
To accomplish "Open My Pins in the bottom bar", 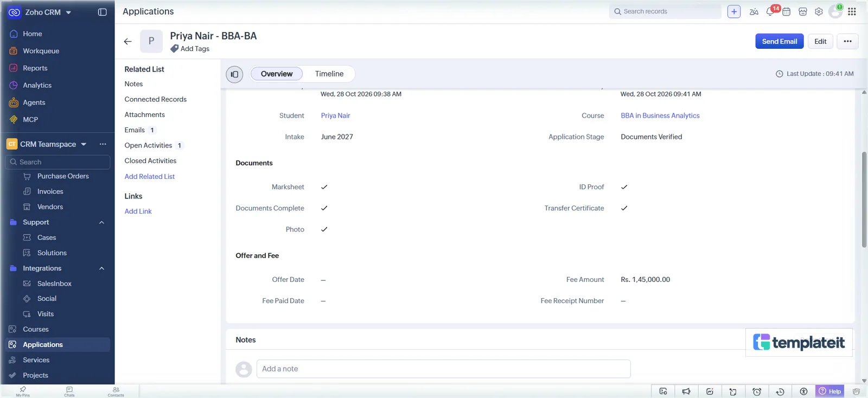I will pyautogui.click(x=23, y=391).
